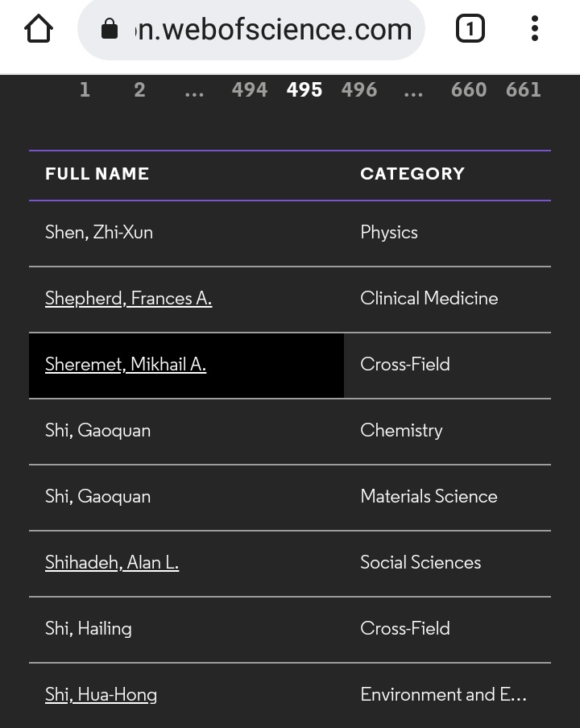Open Shihadeh, Alan L. profile link
The height and width of the screenshot is (728, 580).
[x=112, y=563]
